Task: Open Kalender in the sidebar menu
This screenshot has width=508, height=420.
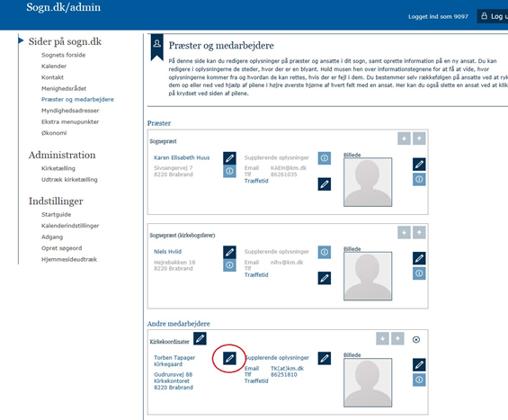Action: 54,67
